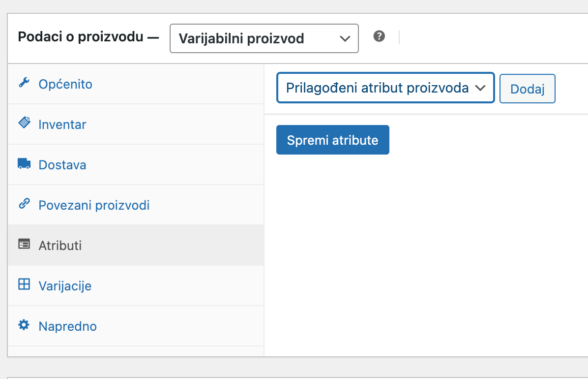This screenshot has width=588, height=379.
Task: Select the Povezani proizvodi section
Action: [x=93, y=205]
